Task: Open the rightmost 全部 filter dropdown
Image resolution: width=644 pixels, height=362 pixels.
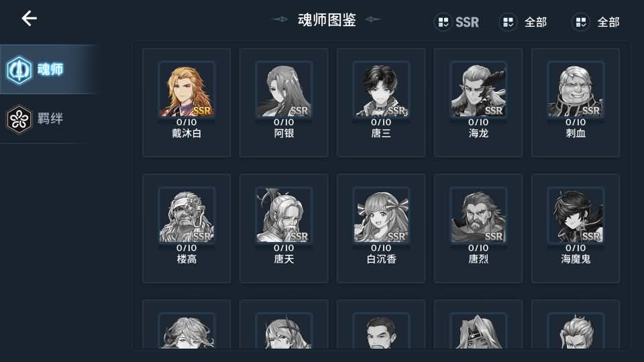Action: tap(596, 22)
